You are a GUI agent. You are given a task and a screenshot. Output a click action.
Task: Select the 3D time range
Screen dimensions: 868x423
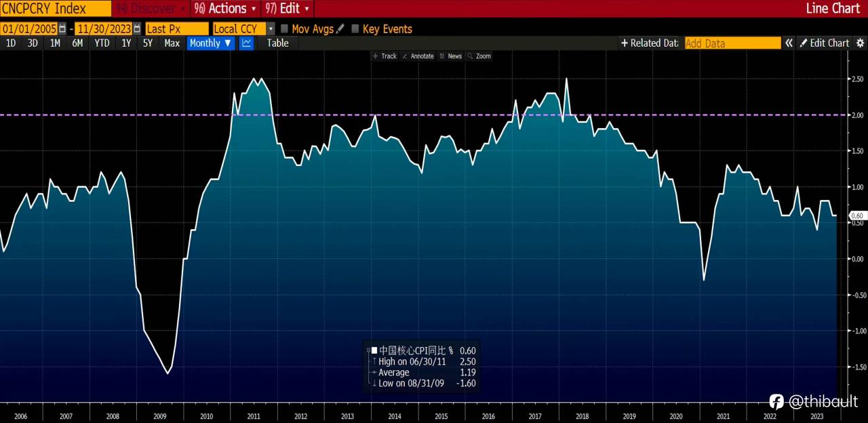[33, 43]
